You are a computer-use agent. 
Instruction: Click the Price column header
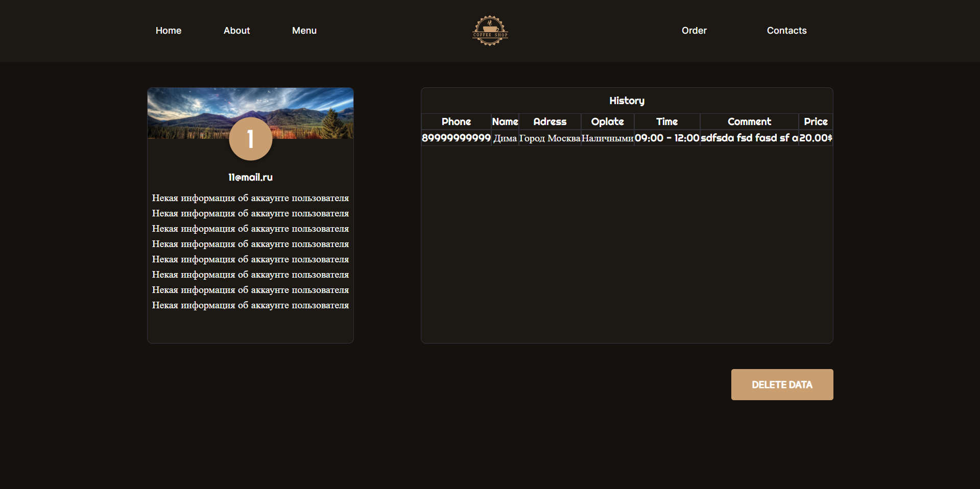[816, 121]
